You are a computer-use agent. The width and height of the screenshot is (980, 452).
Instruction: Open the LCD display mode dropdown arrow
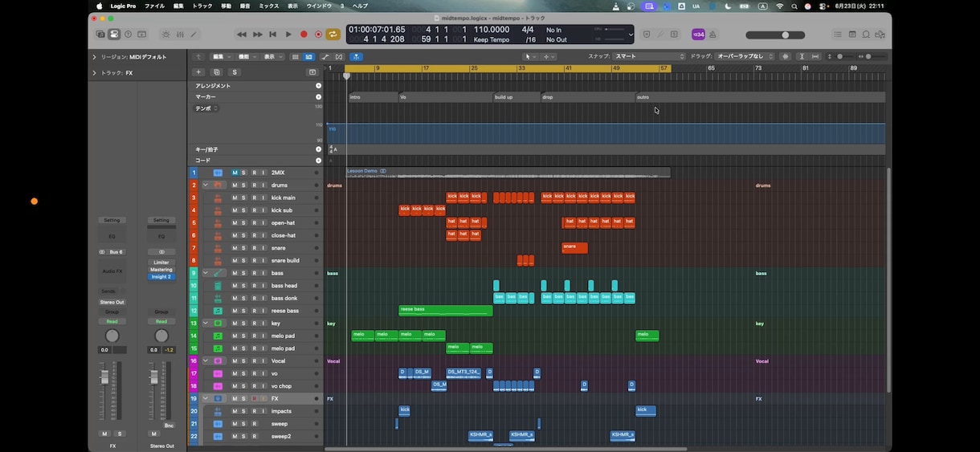631,35
